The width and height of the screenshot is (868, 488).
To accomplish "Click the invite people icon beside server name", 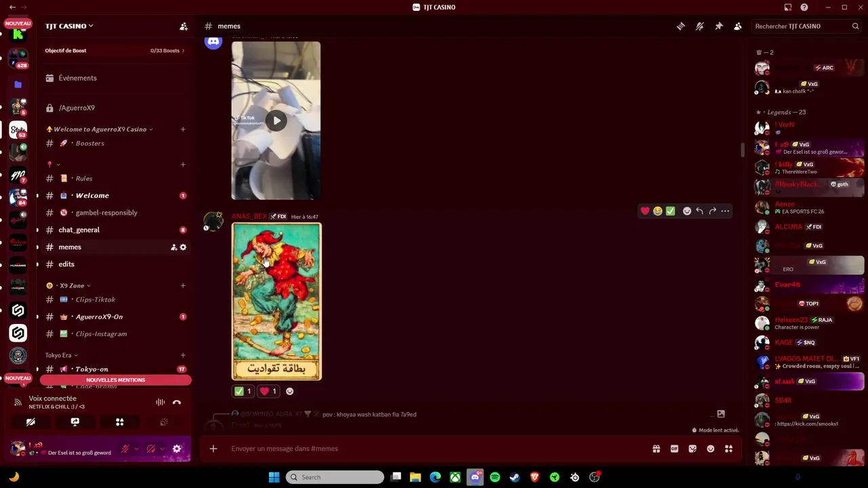I will pyautogui.click(x=183, y=26).
